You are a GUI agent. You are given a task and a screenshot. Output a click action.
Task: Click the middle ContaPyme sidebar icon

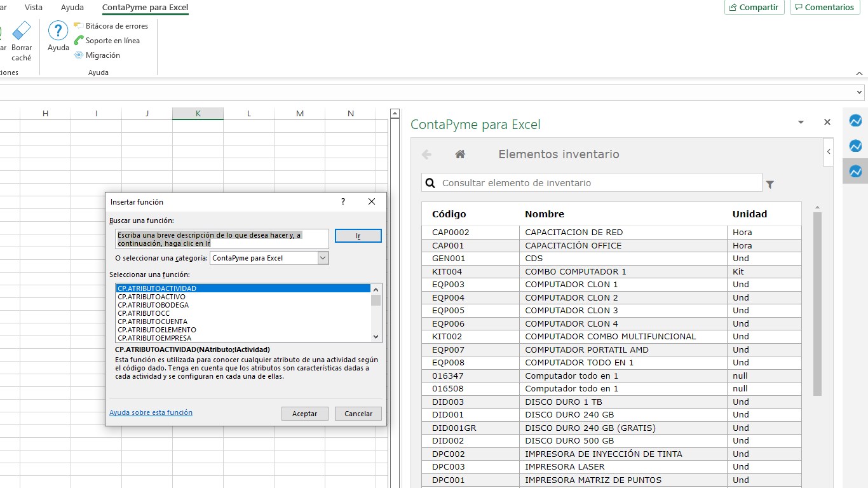(x=855, y=146)
